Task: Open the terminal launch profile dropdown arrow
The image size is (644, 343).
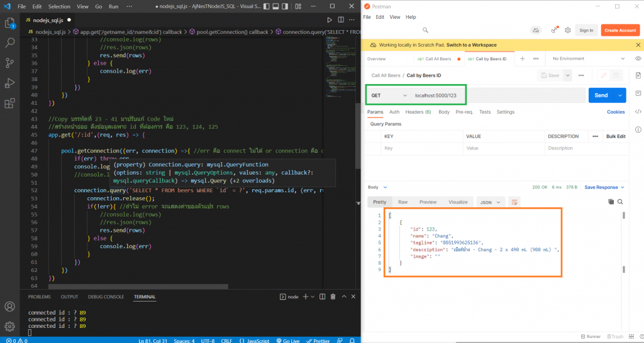Action: 313,297
